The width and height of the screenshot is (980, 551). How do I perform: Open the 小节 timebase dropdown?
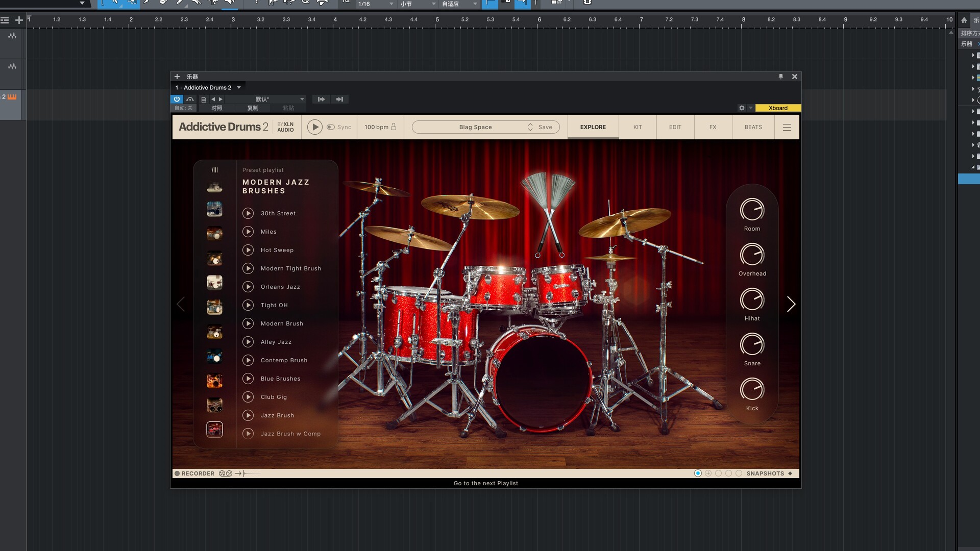[418, 4]
